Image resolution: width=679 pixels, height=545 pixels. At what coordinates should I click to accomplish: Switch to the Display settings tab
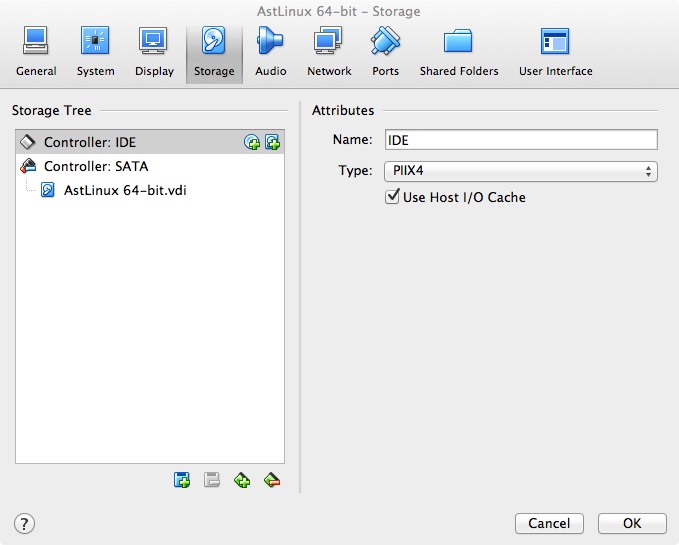tap(154, 52)
